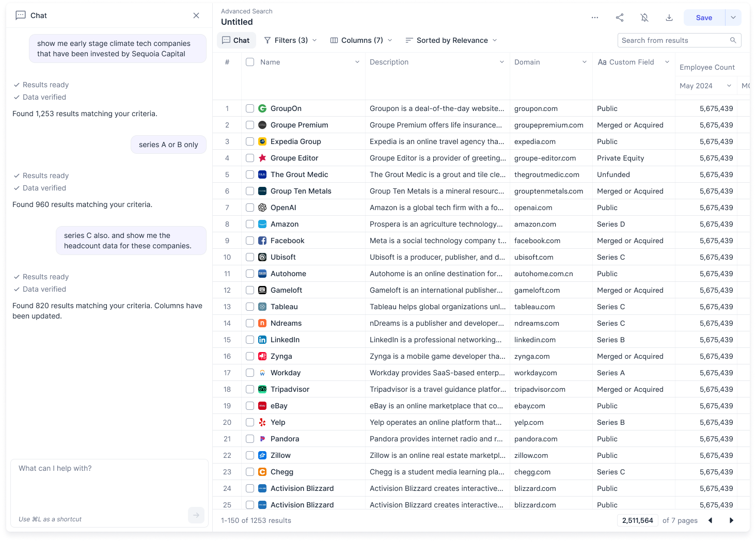Check the LinkedIn row checkbox
This screenshot has width=756, height=542.
tap(250, 340)
